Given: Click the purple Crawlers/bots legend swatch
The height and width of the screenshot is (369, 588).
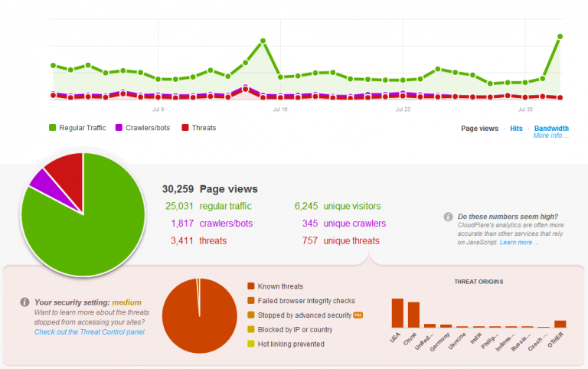Looking at the screenshot, I should 119,128.
